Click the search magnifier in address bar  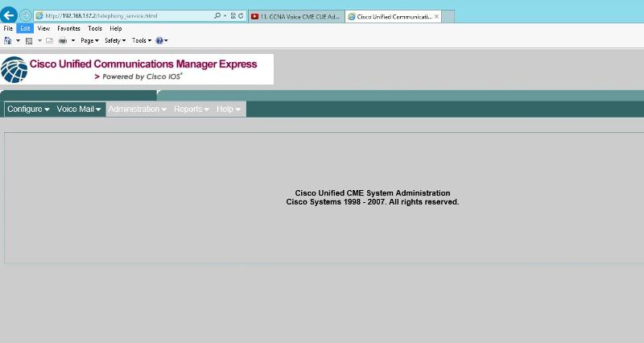[x=217, y=15]
